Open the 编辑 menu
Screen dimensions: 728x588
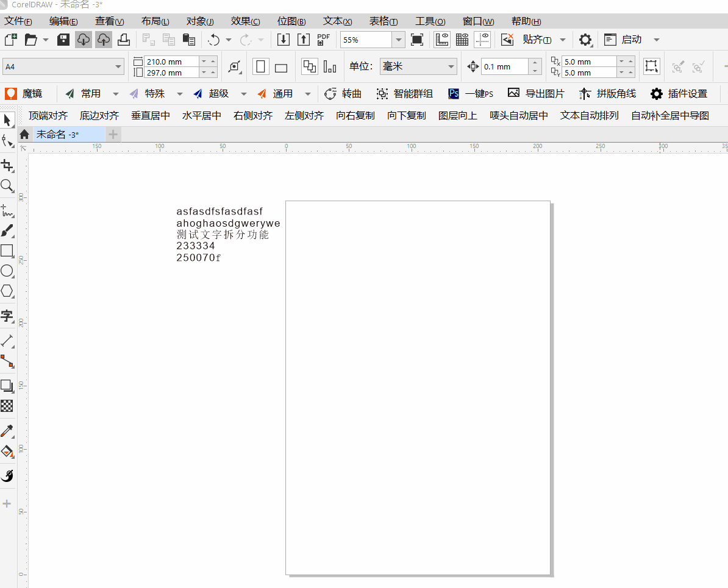click(63, 21)
